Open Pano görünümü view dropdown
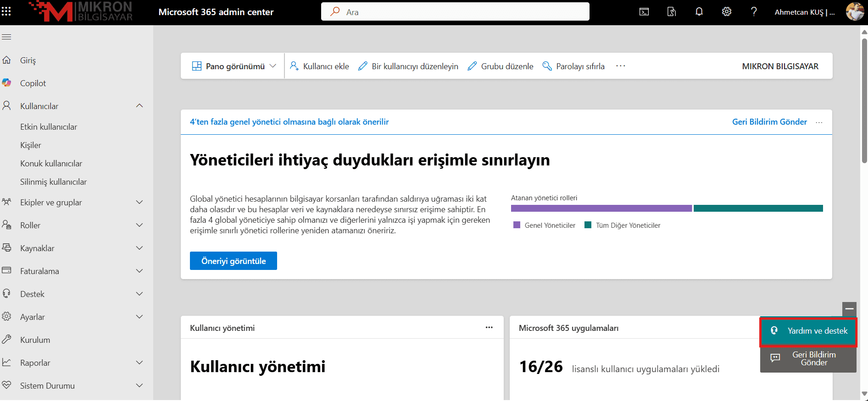Viewport: 868px width, 401px height. pyautogui.click(x=234, y=66)
